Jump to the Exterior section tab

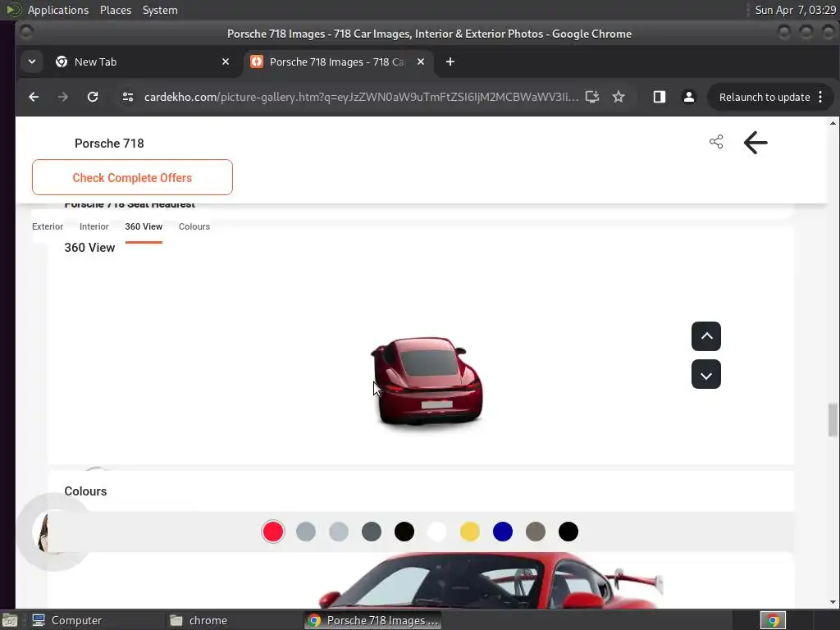tap(47, 226)
